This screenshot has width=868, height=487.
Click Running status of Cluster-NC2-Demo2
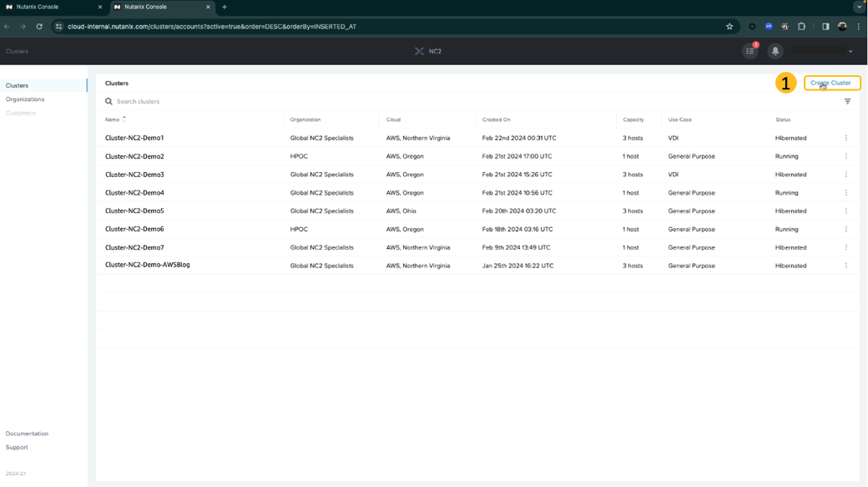click(x=786, y=156)
